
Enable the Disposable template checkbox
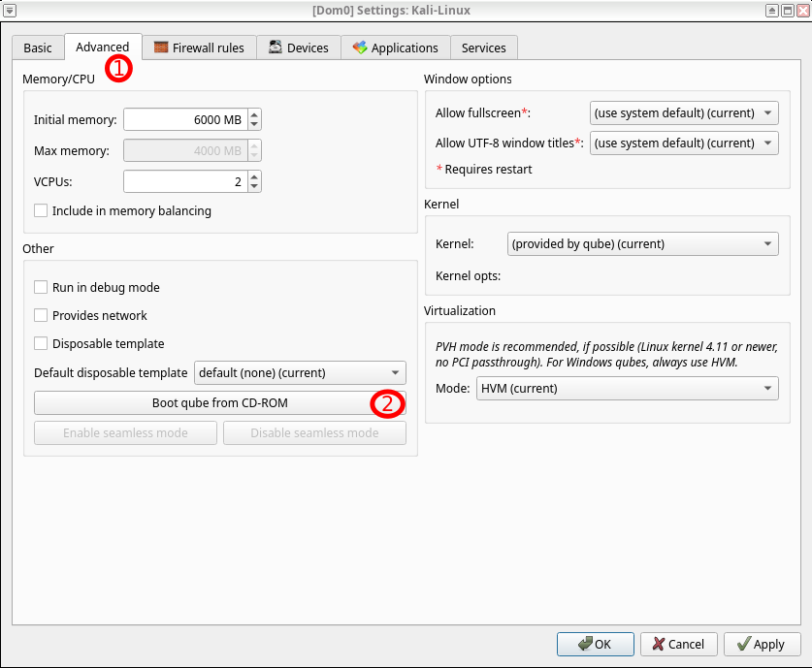41,343
